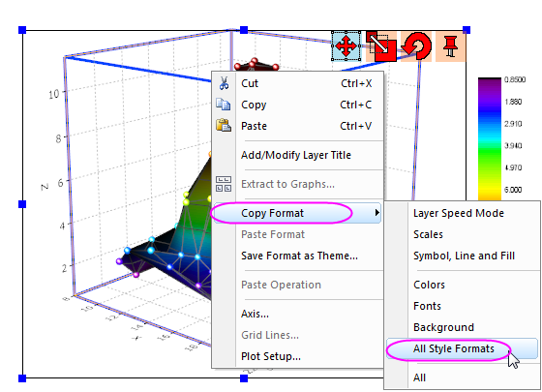Select Scales in the submenu
The image size is (542, 392).
click(463, 234)
